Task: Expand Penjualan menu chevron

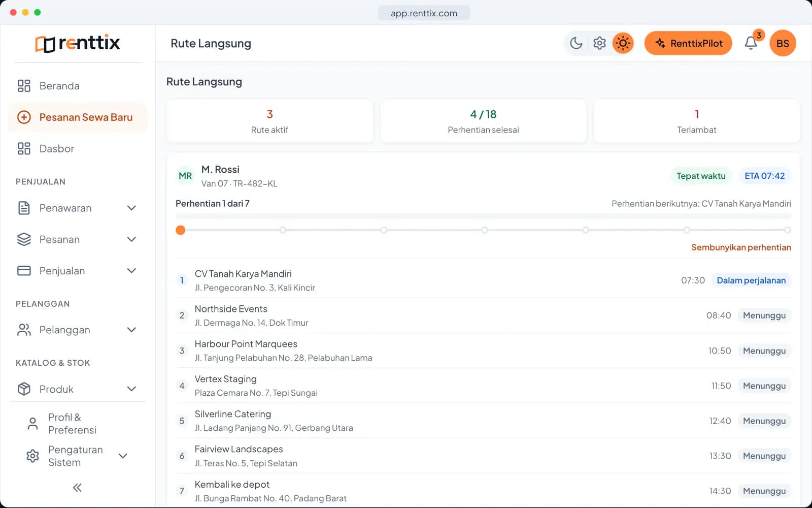Action: [131, 271]
